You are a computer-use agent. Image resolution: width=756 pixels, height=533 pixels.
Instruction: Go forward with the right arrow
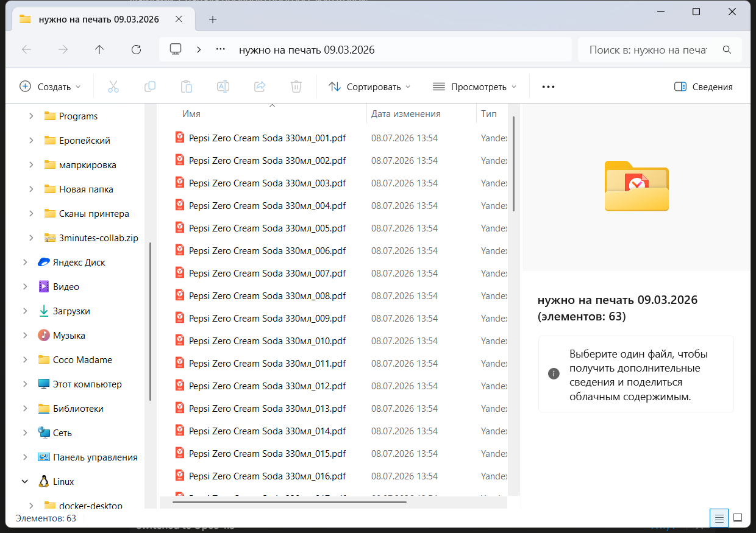pos(63,49)
